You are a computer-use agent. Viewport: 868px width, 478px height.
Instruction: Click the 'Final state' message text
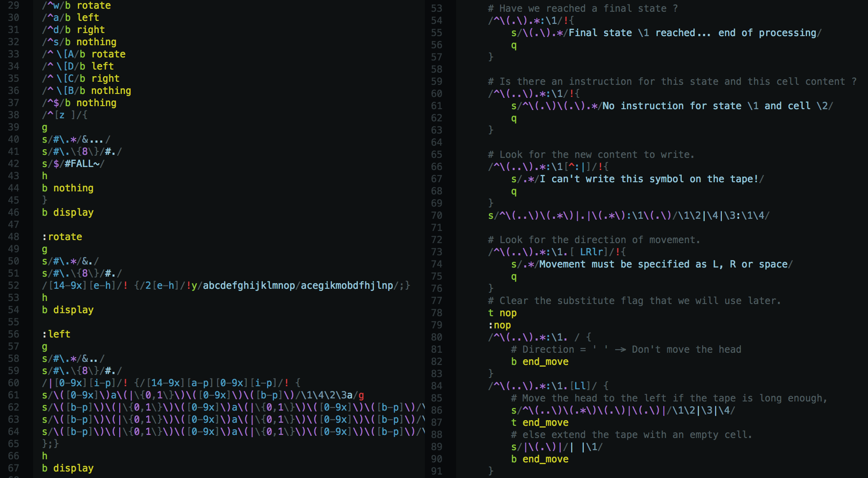pyautogui.click(x=600, y=33)
